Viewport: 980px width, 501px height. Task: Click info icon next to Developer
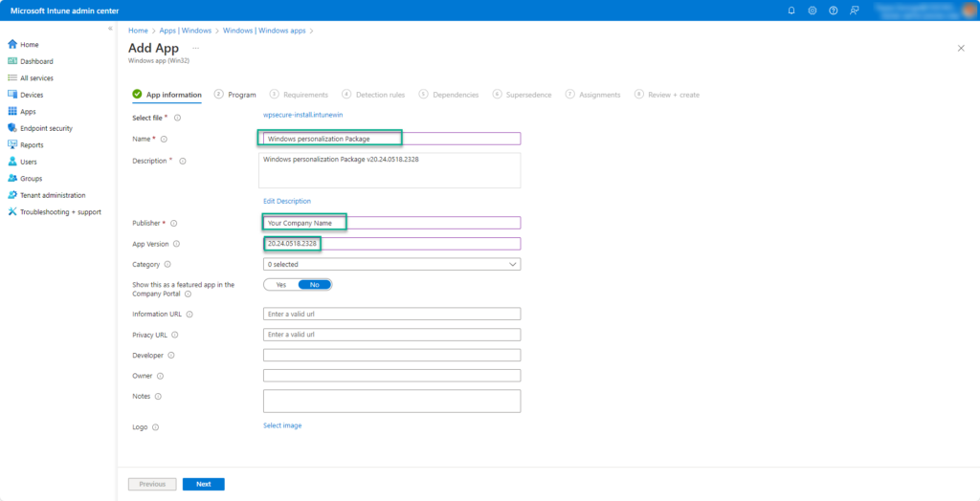pos(171,356)
